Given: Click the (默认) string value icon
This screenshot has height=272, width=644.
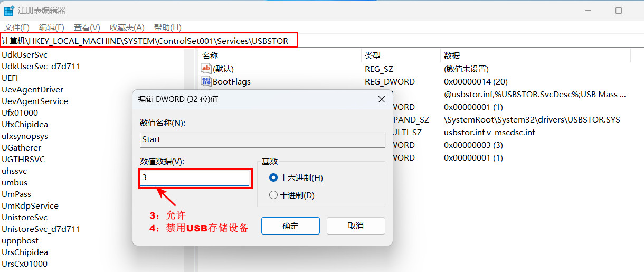Looking at the screenshot, I should (206, 69).
